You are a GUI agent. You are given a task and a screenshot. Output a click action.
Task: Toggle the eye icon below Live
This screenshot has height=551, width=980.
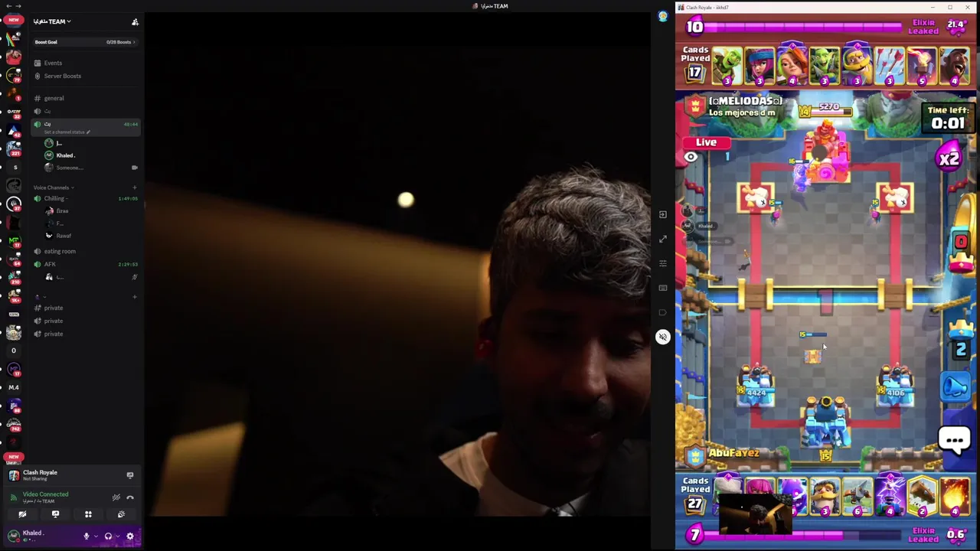[x=691, y=157]
